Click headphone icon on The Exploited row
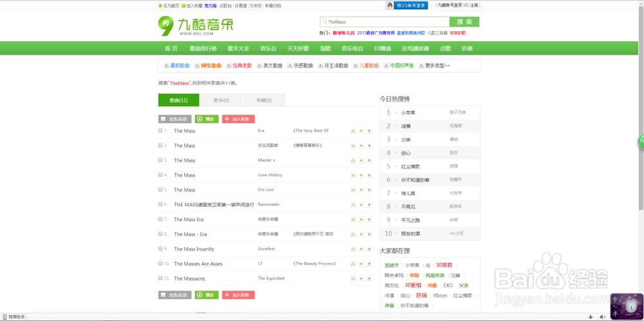Screen dimensions: 644x321 353,279
